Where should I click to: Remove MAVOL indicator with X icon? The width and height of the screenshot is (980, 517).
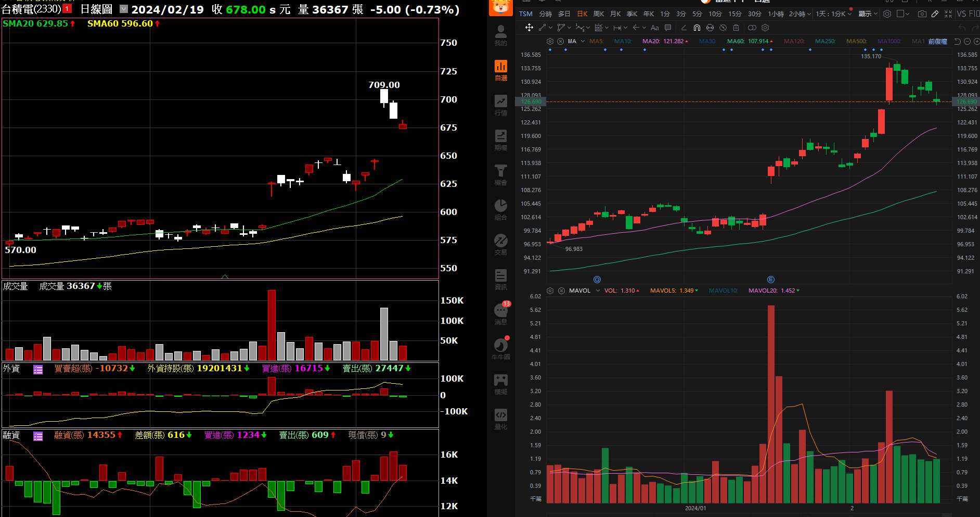561,291
